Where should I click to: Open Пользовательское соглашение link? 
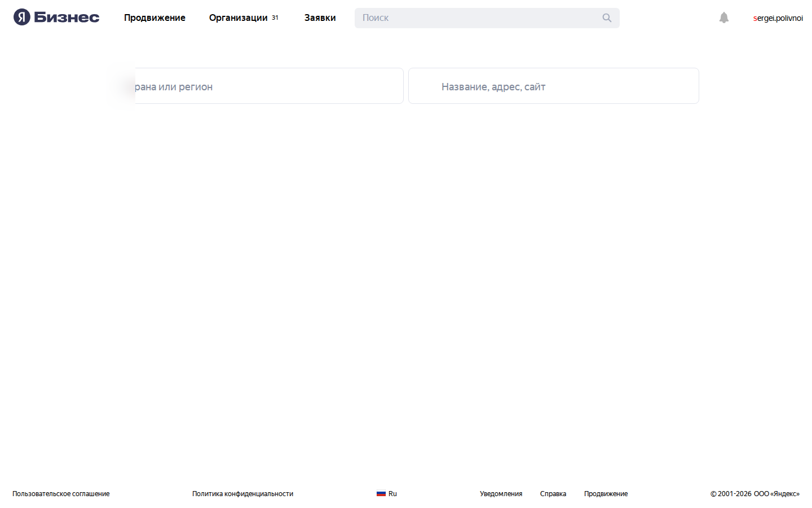(x=61, y=494)
